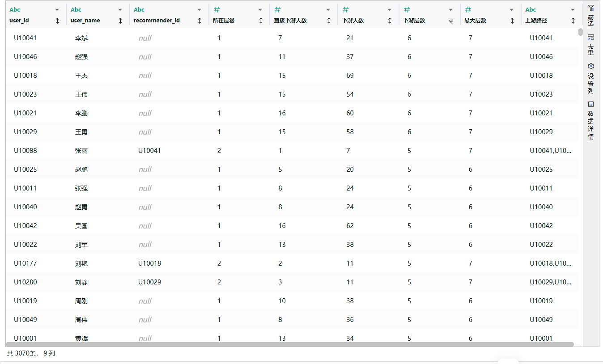This screenshot has height=364, width=603.
Task: Open the 筛选 filter panel
Action: coord(591,15)
